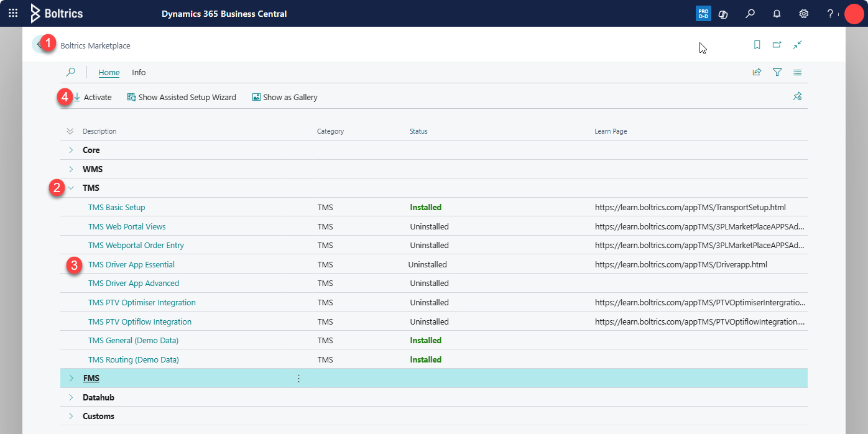
Task: Open TMS PTV Optimiser Integration
Action: tap(142, 303)
